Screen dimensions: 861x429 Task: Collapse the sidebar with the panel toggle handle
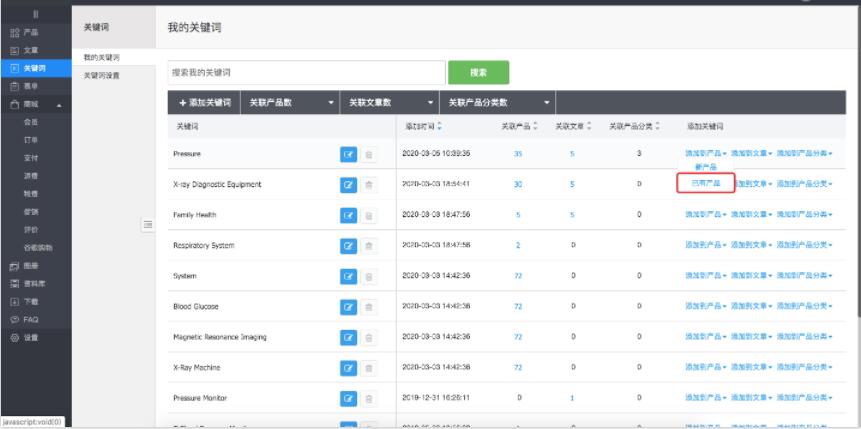[x=148, y=227]
